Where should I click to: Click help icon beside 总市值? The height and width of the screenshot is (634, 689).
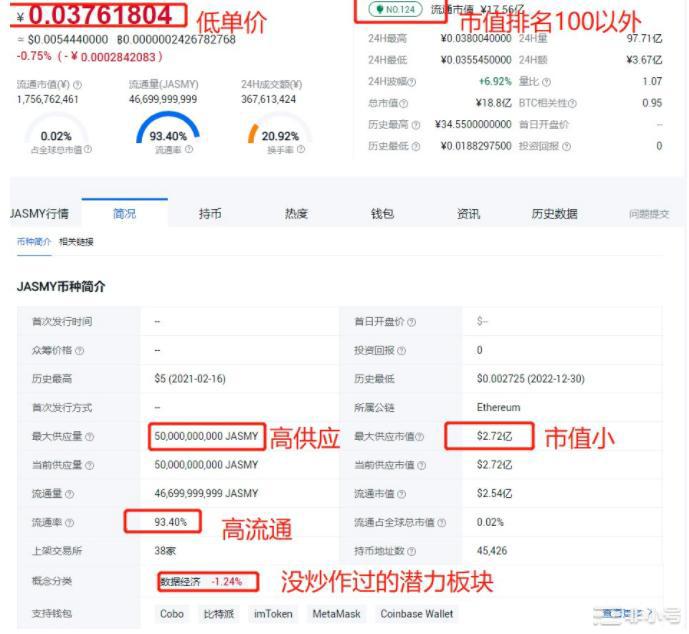coord(404,103)
